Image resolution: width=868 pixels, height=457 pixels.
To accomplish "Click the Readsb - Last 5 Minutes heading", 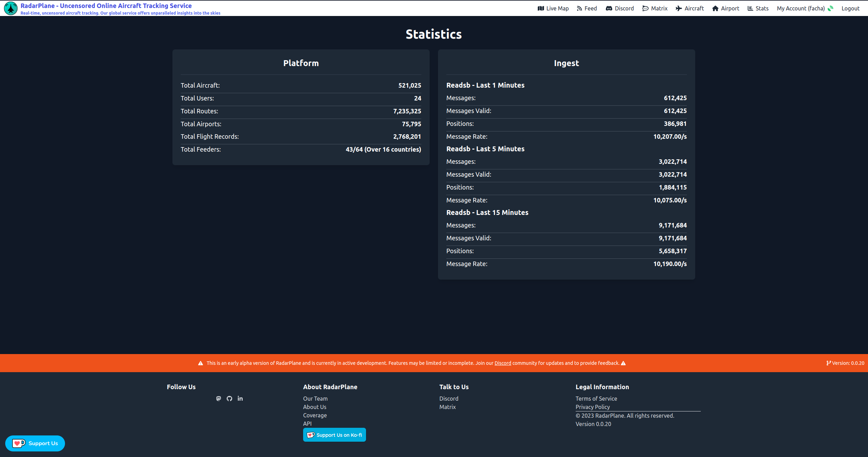I will [x=485, y=149].
